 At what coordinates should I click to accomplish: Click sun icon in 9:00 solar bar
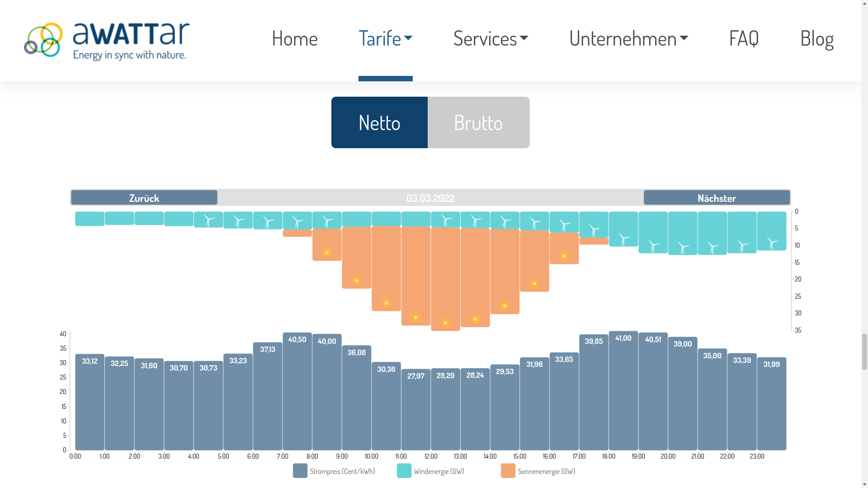point(356,281)
